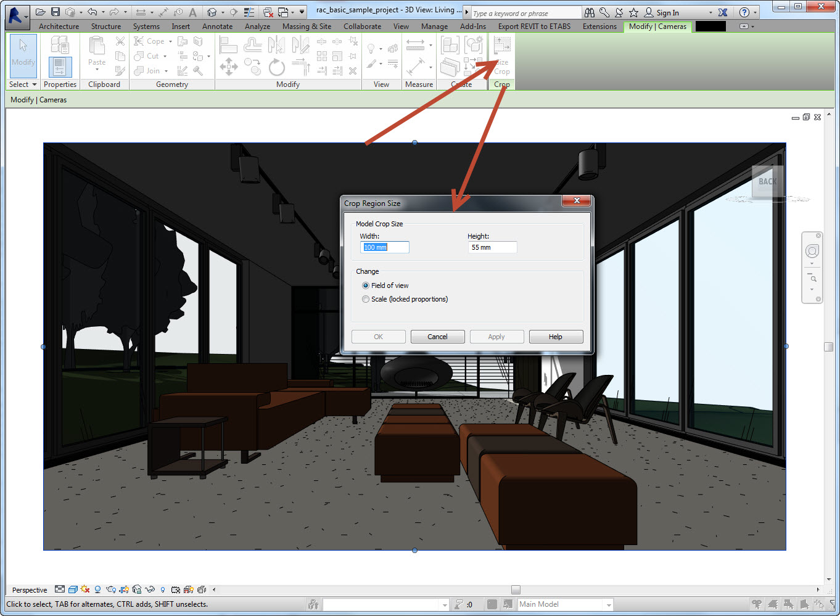Image resolution: width=840 pixels, height=616 pixels.
Task: Click the Size Crop tool in the Crop panel
Action: tap(501, 55)
